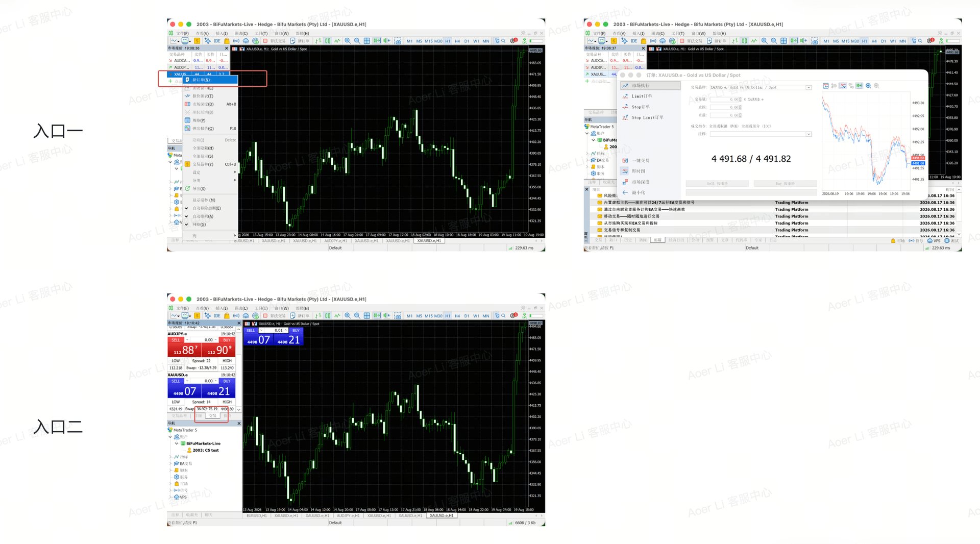Viewport: 980px width, 544px height.
Task: Open IDE from the top-right window toolbar
Action: (x=633, y=41)
